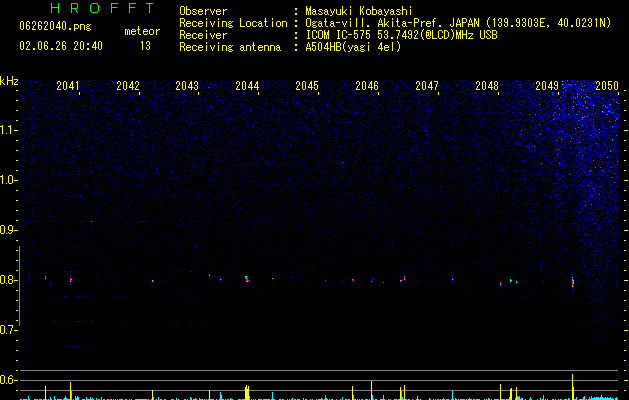
Task: Click the meteor label
Action: click(x=142, y=31)
